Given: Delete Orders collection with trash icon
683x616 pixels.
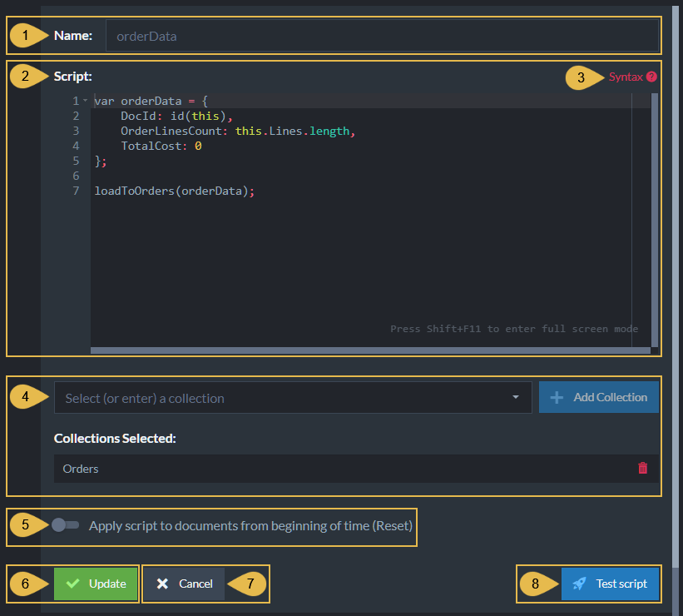Looking at the screenshot, I should [x=642, y=468].
